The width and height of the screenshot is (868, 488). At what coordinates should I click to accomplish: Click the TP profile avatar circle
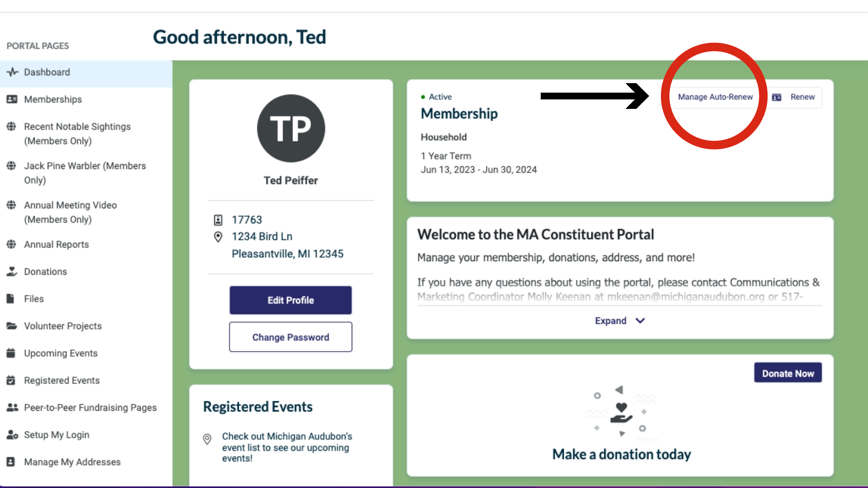point(291,128)
